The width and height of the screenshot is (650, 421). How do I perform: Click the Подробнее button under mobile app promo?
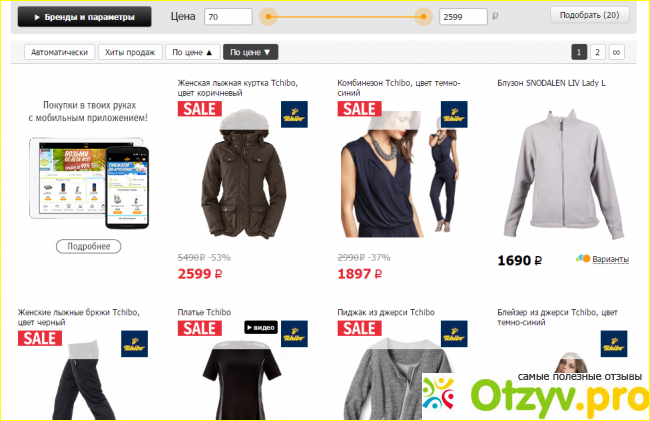[89, 246]
